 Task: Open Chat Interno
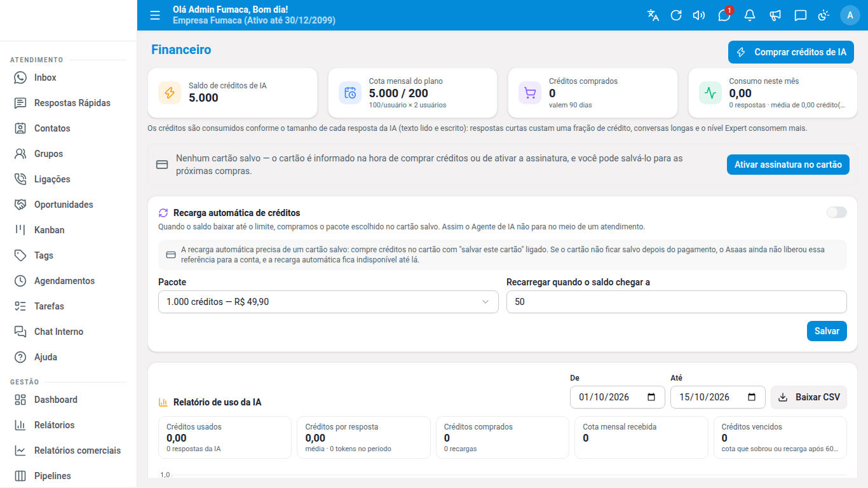[69, 332]
